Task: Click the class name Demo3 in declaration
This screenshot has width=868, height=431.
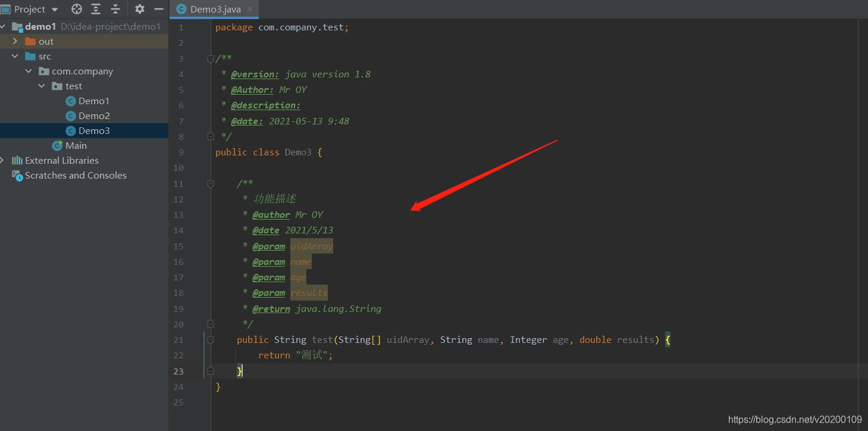Action: click(298, 152)
